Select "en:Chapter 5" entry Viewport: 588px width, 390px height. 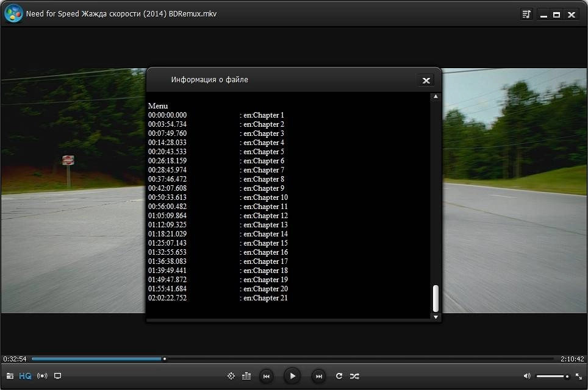(x=264, y=152)
